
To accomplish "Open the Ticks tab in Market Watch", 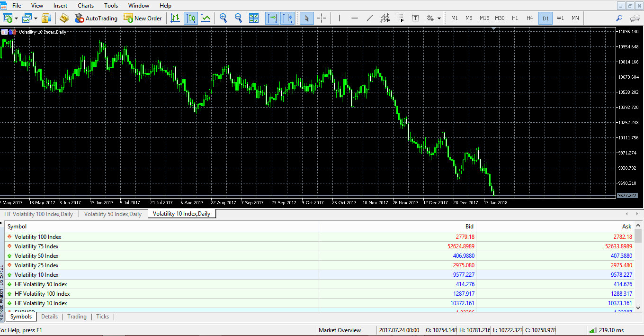I will coord(102,317).
